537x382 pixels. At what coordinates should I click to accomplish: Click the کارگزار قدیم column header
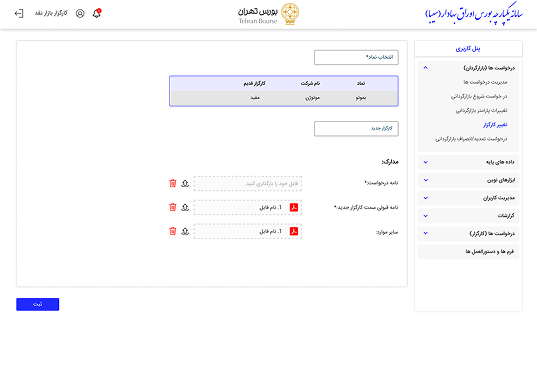point(254,83)
